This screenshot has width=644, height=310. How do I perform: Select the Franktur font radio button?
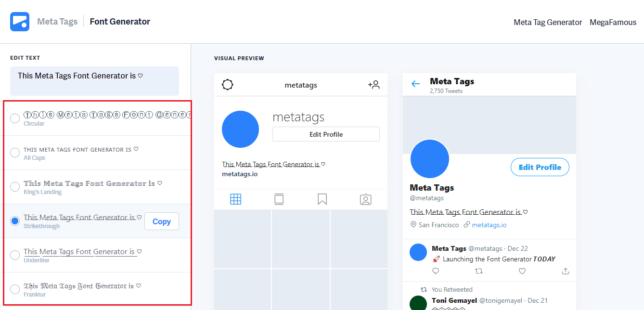15,289
